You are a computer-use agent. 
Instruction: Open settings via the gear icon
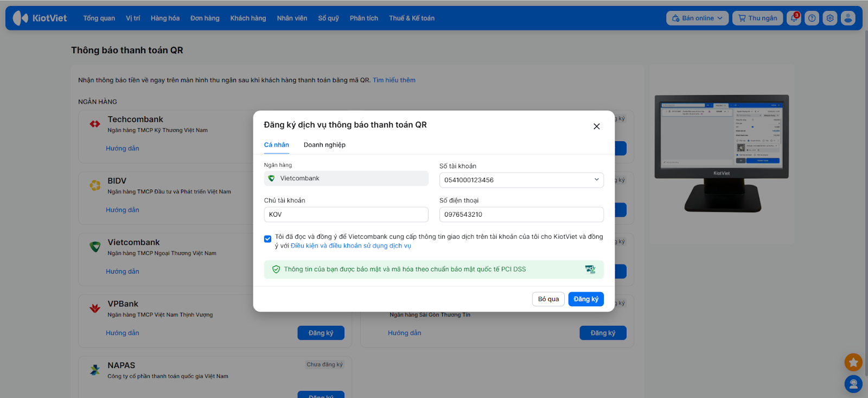point(830,18)
